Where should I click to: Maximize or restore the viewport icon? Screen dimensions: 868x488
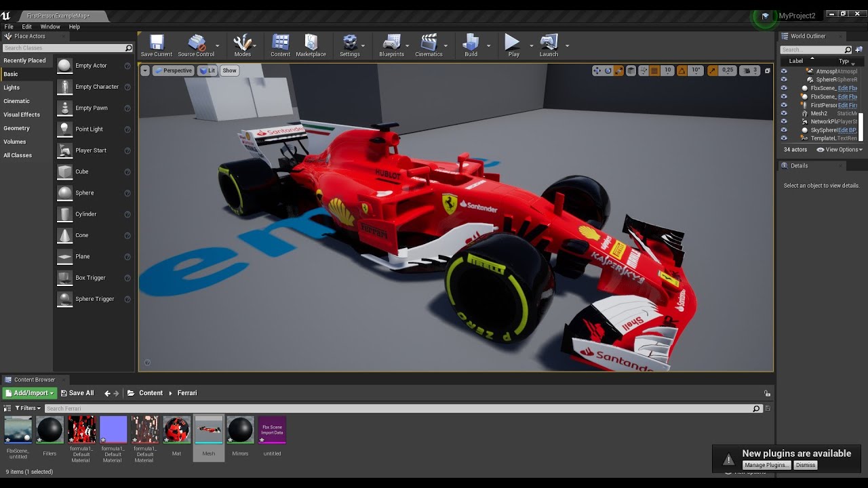click(x=768, y=70)
